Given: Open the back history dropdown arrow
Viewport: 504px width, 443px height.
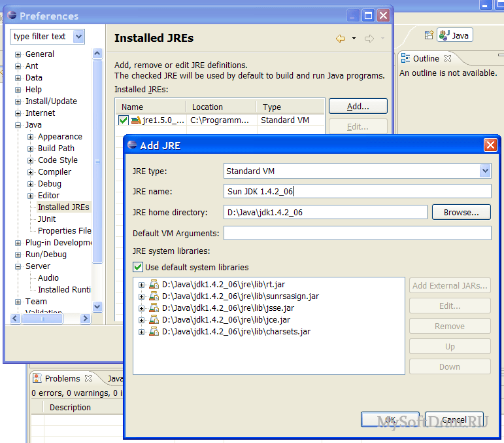Looking at the screenshot, I should (354, 39).
